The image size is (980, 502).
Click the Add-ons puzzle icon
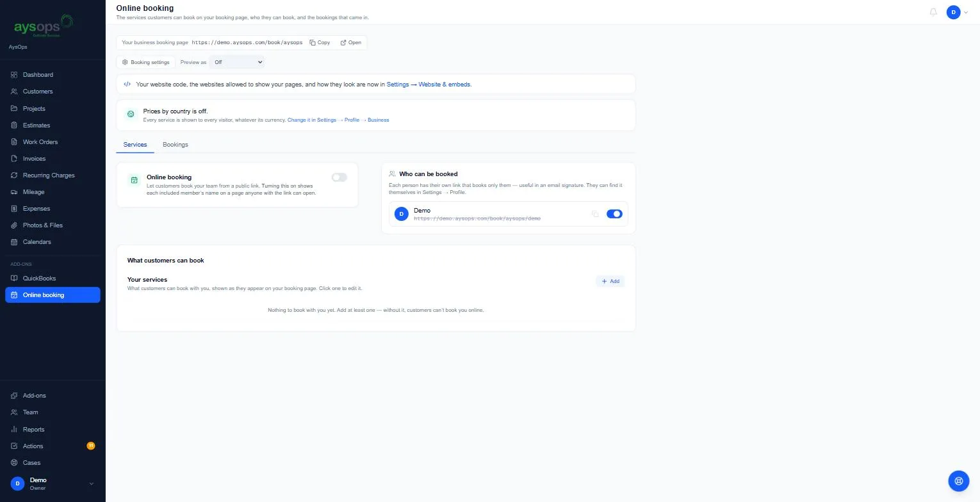(14, 396)
